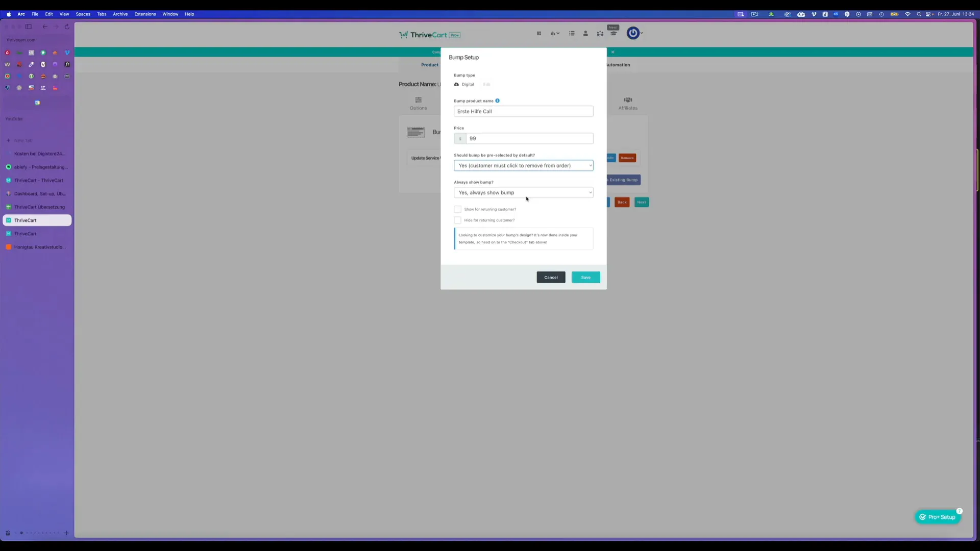Open the Arc menu in menu bar
Viewport: 980px width, 551px height.
pos(21,14)
